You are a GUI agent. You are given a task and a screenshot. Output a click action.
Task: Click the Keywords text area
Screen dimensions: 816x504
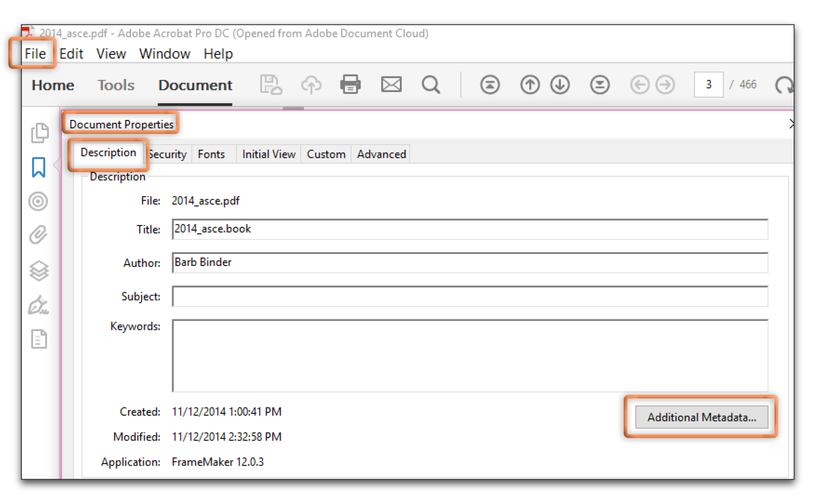(x=470, y=356)
